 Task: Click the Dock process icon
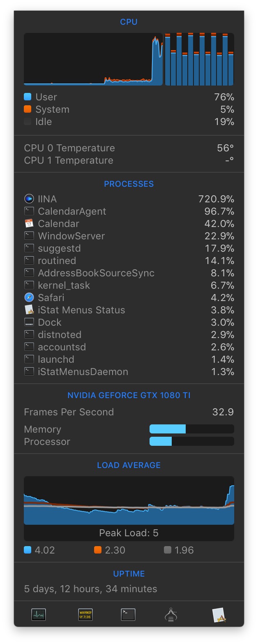(29, 322)
